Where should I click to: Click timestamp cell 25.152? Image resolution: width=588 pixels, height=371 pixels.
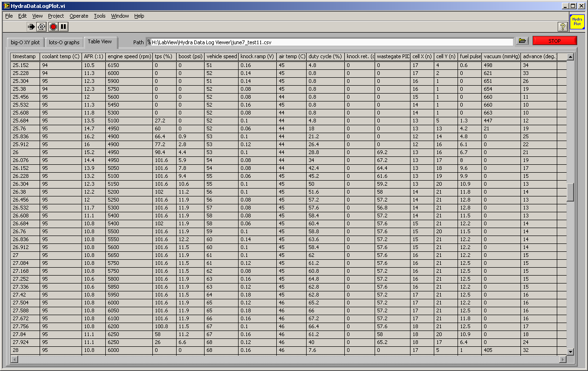(x=25, y=65)
